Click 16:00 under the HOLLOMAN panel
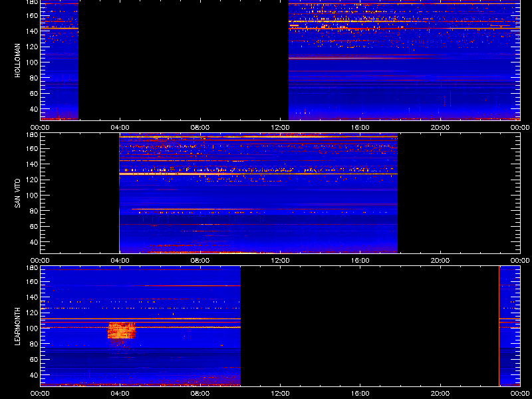This screenshot has width=532, height=399. pos(360,128)
